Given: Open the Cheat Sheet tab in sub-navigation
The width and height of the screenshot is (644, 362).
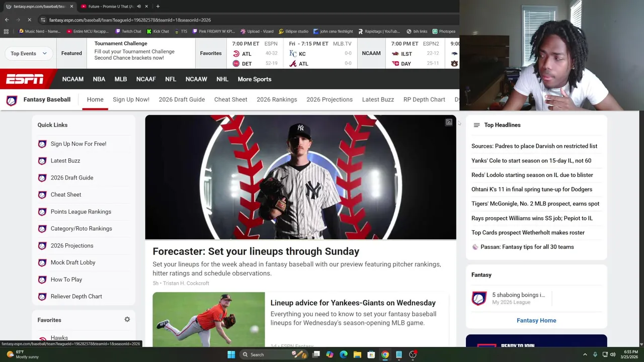Looking at the screenshot, I should click(230, 100).
